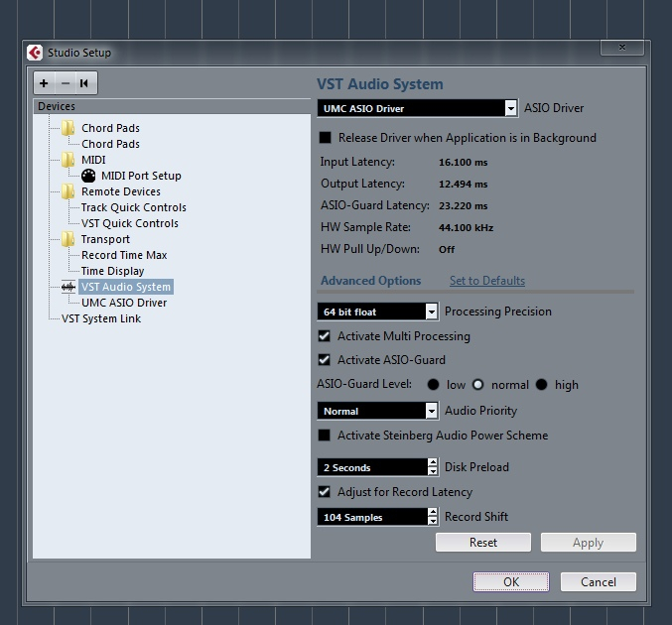Uncheck Activate ASIO-Guard
672x625 pixels.
pos(325,360)
